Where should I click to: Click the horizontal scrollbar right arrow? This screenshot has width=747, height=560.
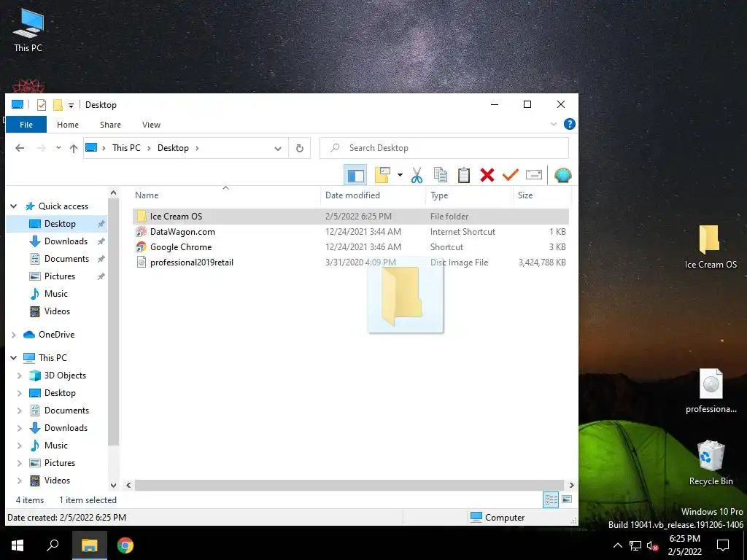click(571, 485)
